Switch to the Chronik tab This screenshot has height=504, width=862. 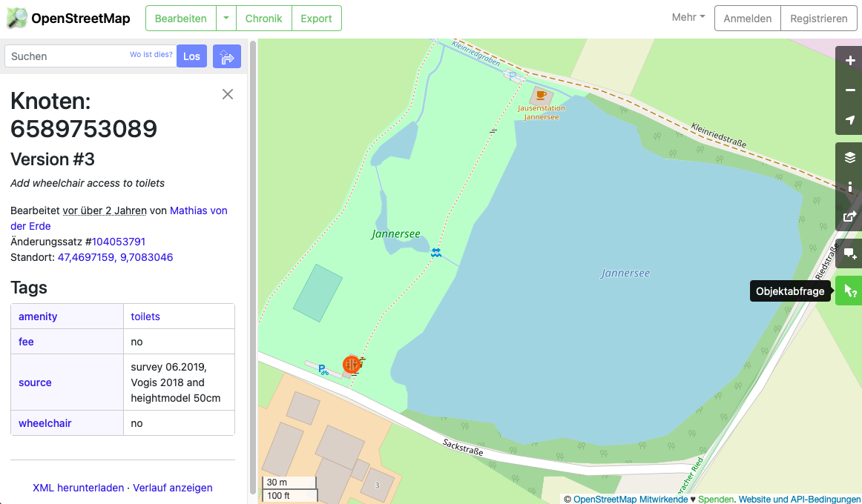coord(263,18)
